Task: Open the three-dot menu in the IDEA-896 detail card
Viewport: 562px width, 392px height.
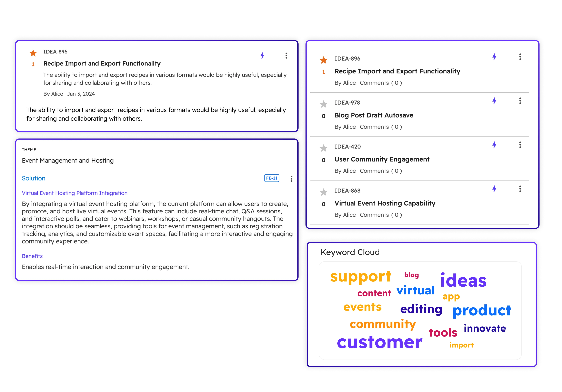Action: [x=286, y=55]
